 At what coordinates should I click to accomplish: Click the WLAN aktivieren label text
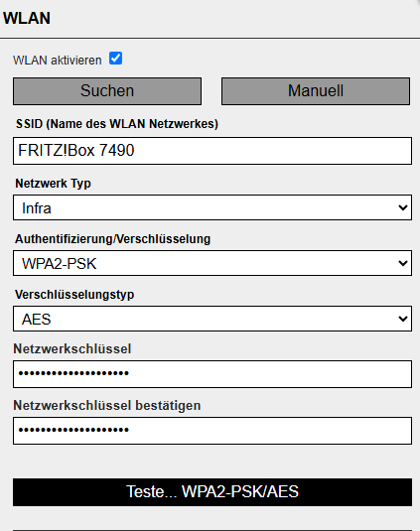(x=58, y=61)
